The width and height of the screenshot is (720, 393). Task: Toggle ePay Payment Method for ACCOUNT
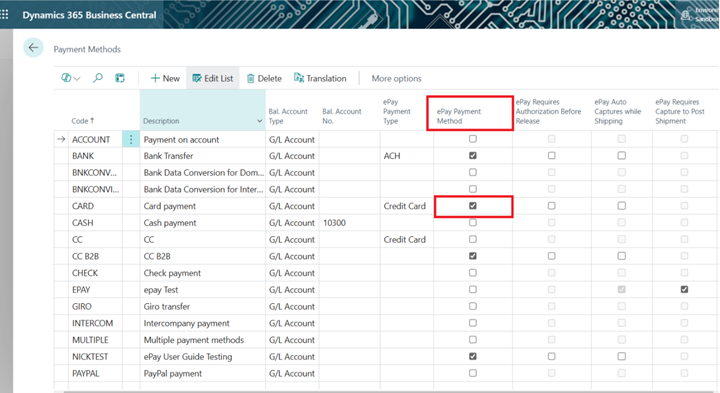(x=472, y=139)
